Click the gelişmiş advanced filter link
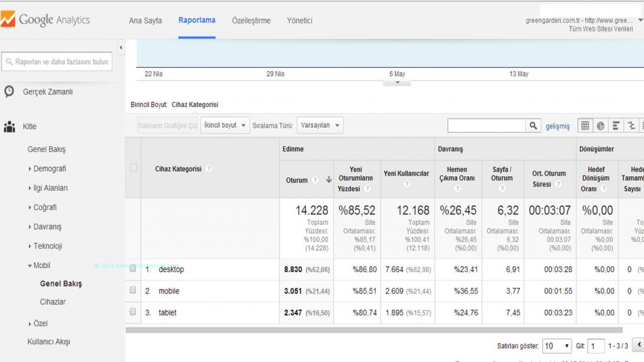Screen dimensions: 644x362 coord(557,127)
